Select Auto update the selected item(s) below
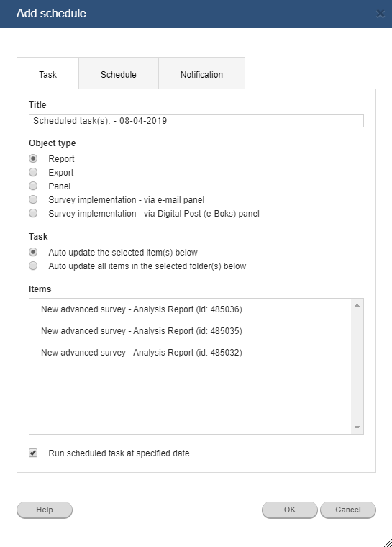The height and width of the screenshot is (547, 392). 33,252
